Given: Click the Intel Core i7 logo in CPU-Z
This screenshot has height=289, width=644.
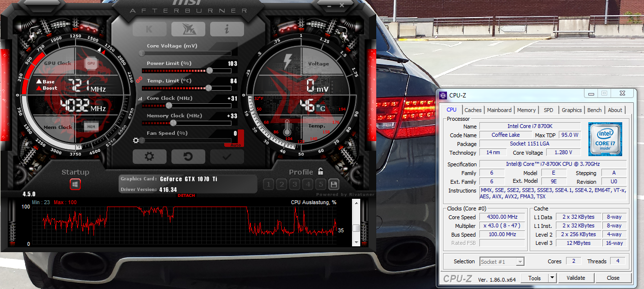Looking at the screenshot, I should click(605, 139).
